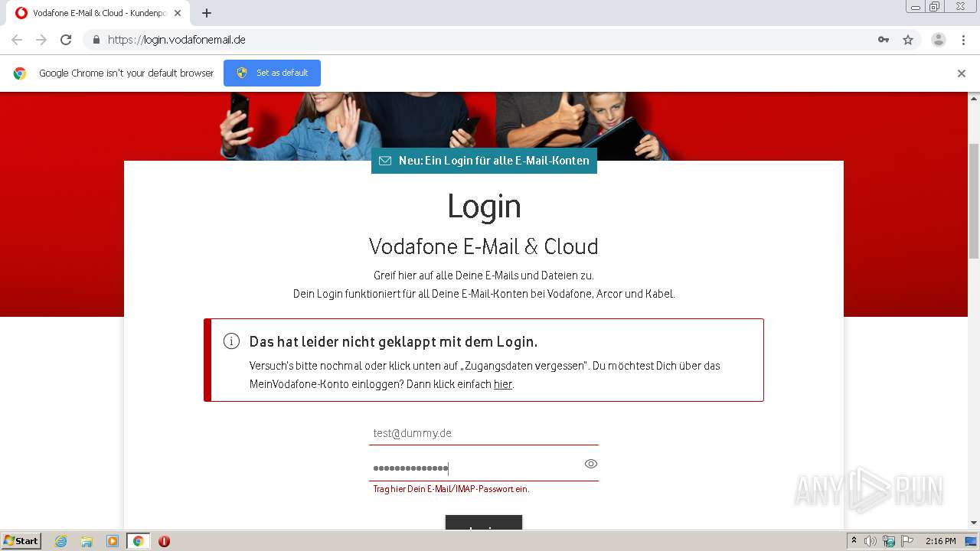Click the page scrollbar thumb
Viewport: 980px width, 551px height.
click(x=974, y=201)
